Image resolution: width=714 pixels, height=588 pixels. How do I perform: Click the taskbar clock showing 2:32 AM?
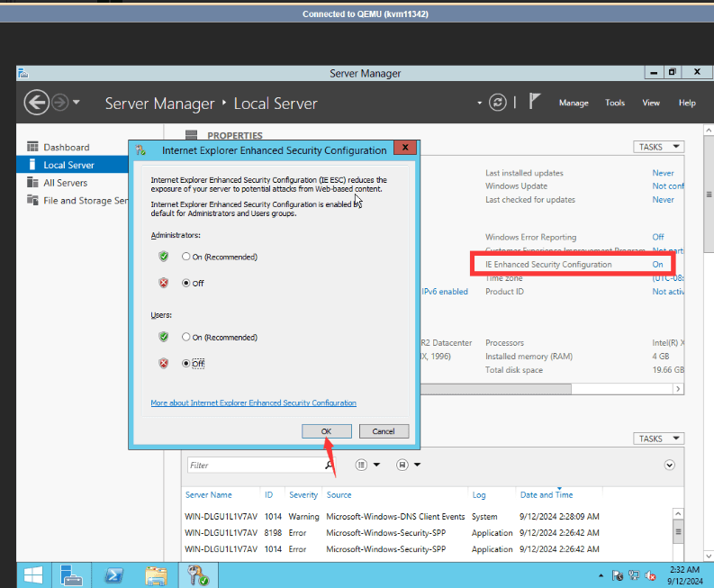click(x=684, y=575)
